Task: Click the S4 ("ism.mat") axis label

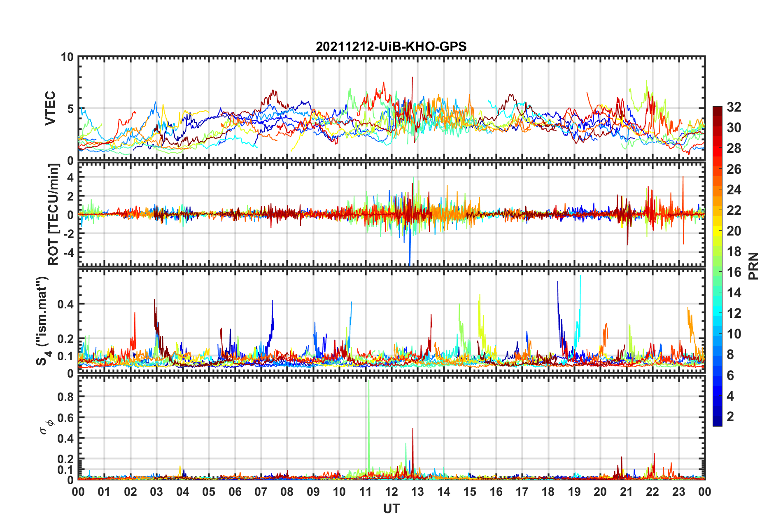Action: (x=43, y=321)
